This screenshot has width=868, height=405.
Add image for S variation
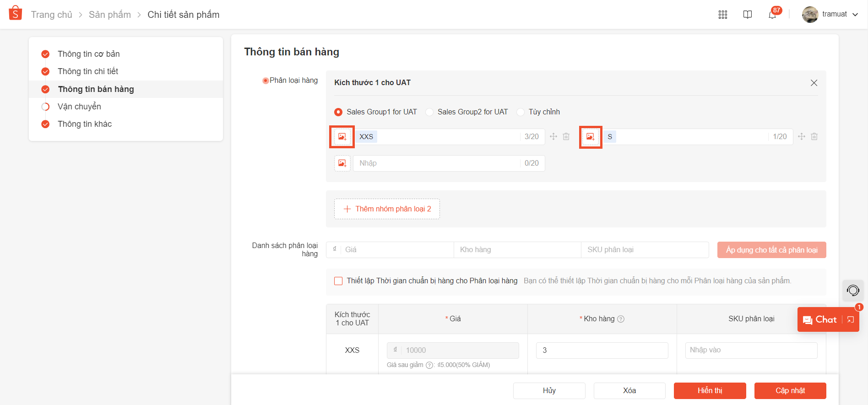[591, 137]
